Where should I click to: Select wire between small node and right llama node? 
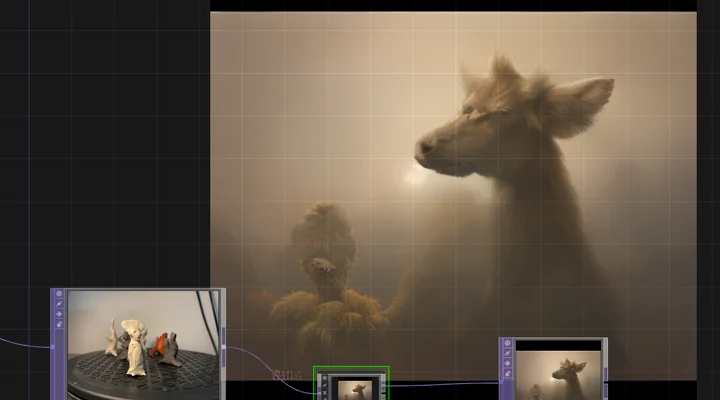coord(440,383)
